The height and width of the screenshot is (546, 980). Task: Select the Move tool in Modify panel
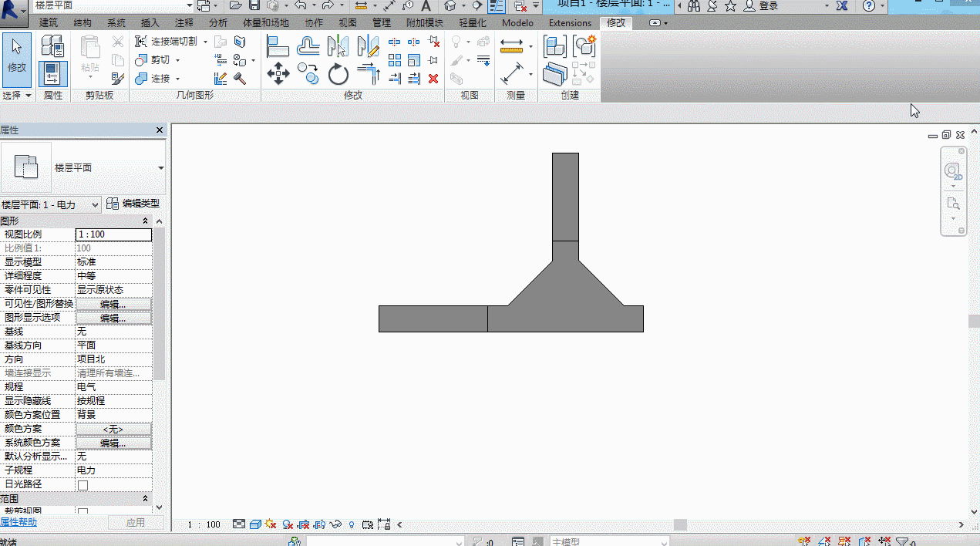(278, 74)
